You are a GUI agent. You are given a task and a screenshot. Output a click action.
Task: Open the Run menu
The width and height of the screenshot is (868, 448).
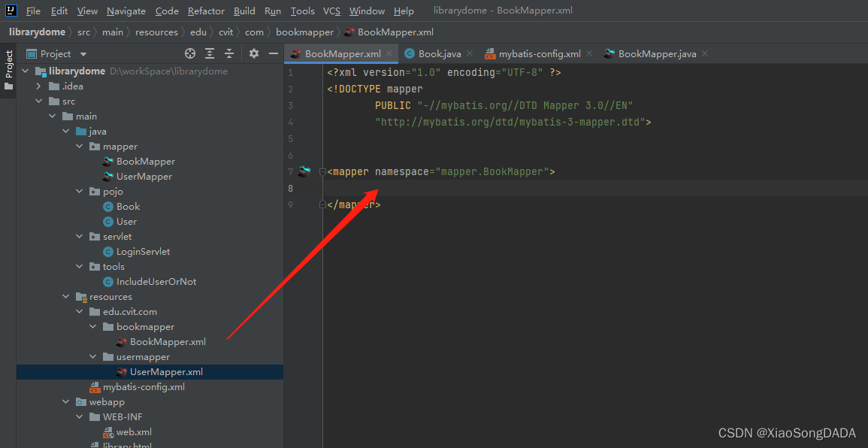[273, 11]
